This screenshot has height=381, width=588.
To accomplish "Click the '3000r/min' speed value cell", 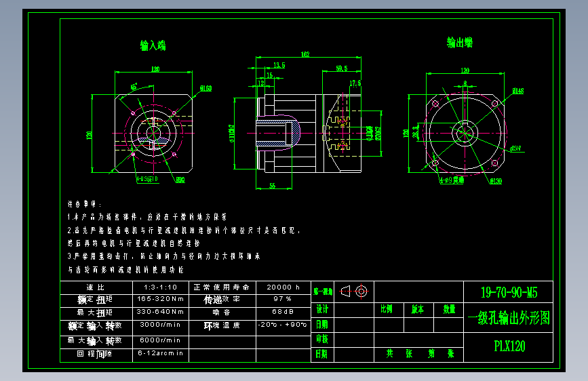I will pyautogui.click(x=161, y=327).
